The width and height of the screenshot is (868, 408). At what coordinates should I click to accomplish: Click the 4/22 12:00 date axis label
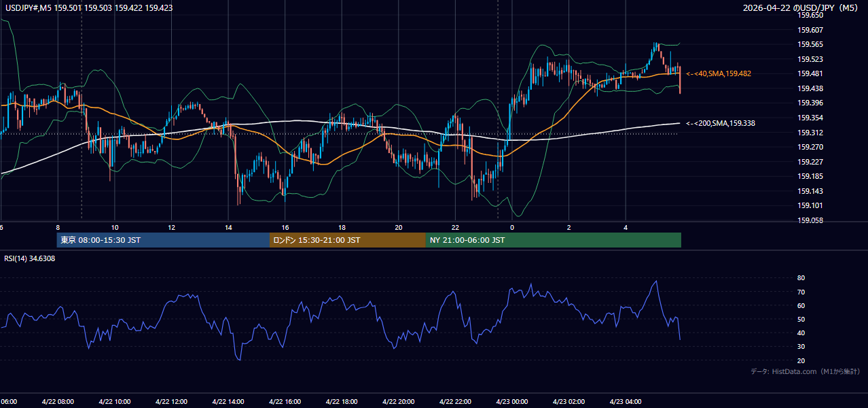click(x=171, y=402)
